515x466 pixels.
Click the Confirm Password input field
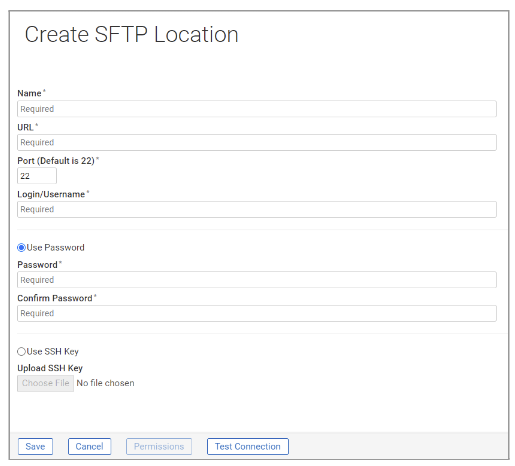(257, 313)
